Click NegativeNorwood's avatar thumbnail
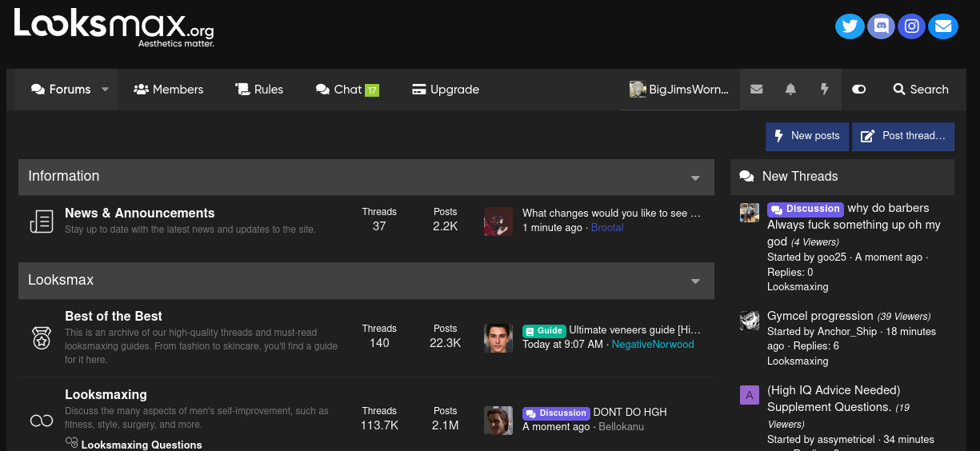980x451 pixels. point(498,338)
